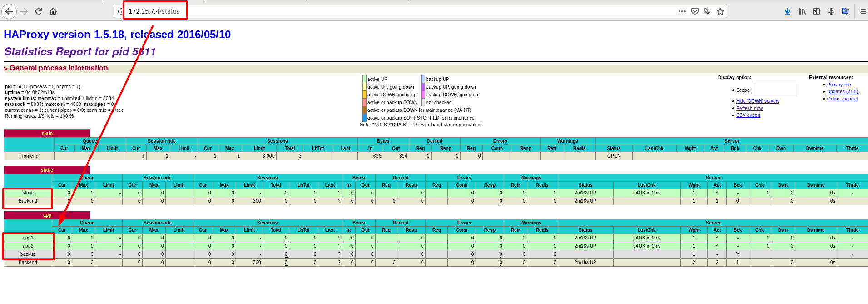Screen dimensions: 868x304
Task: Select the 'backup' server row label
Action: click(x=28, y=254)
